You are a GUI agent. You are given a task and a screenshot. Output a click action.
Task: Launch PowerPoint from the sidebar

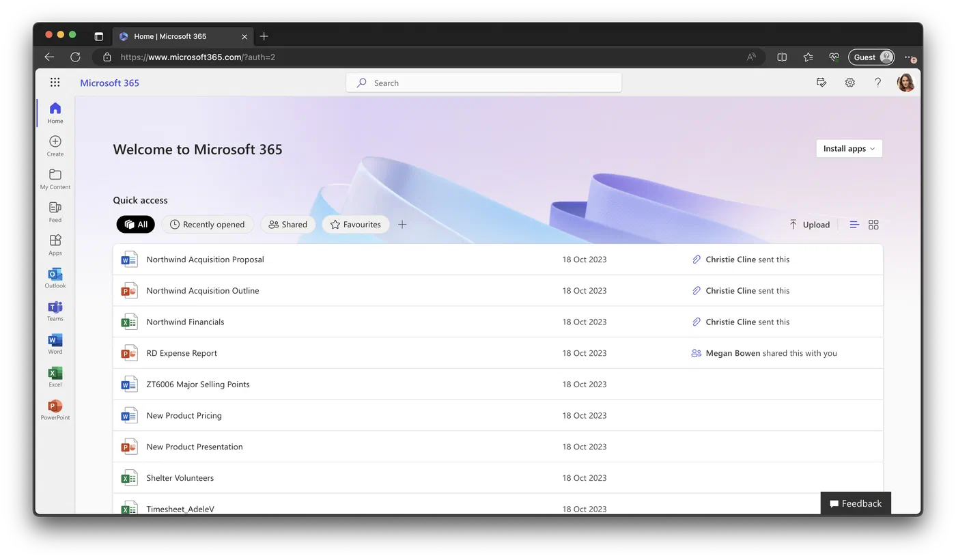tap(55, 409)
